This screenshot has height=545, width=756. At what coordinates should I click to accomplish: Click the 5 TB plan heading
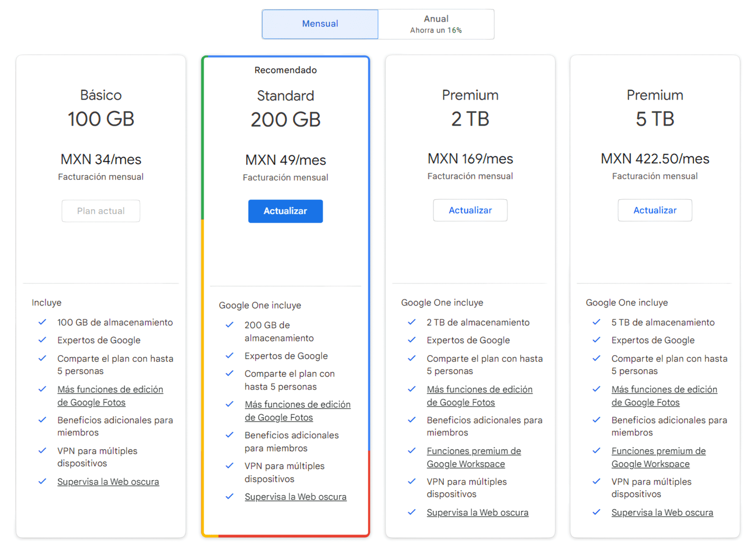point(655,119)
